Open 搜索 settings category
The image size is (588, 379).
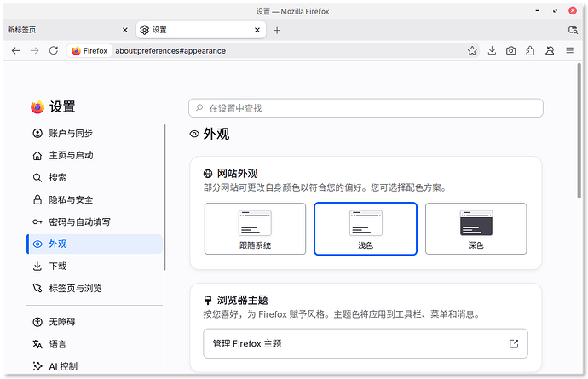[x=95, y=177]
